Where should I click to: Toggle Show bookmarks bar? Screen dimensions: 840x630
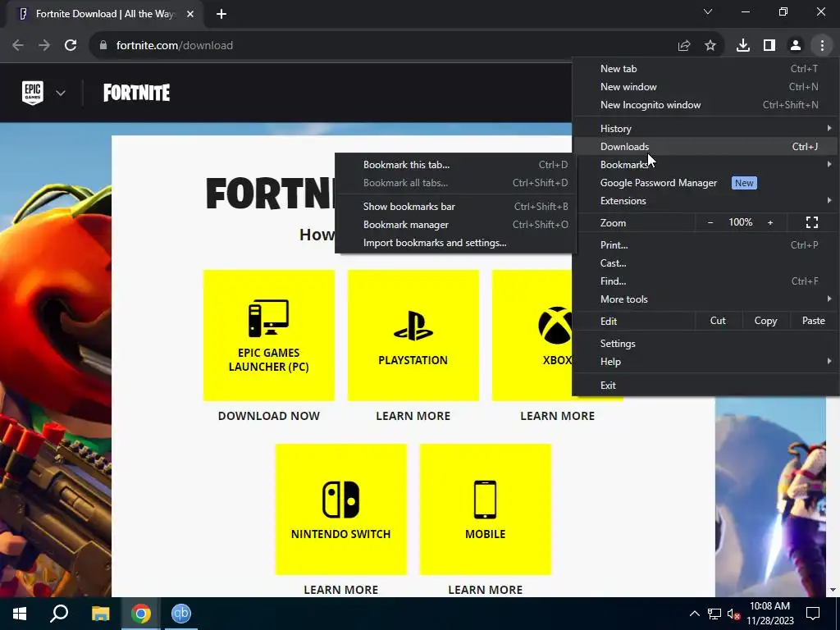[454, 207]
